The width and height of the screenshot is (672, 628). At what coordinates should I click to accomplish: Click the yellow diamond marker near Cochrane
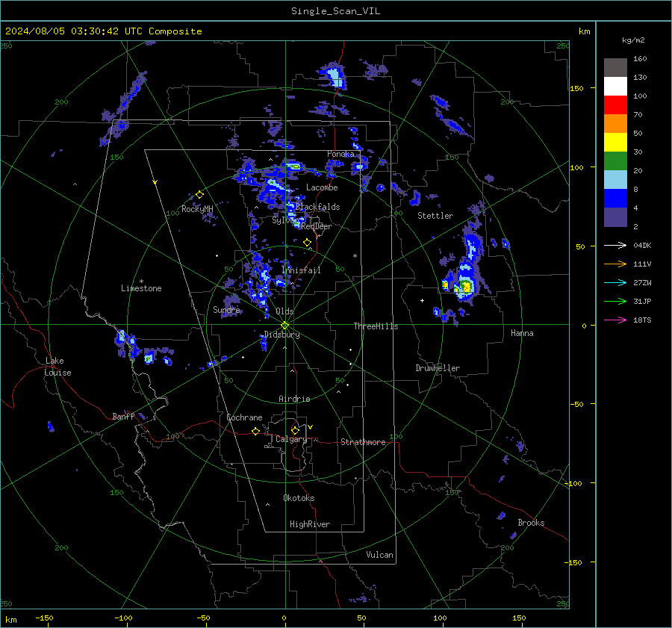255,431
